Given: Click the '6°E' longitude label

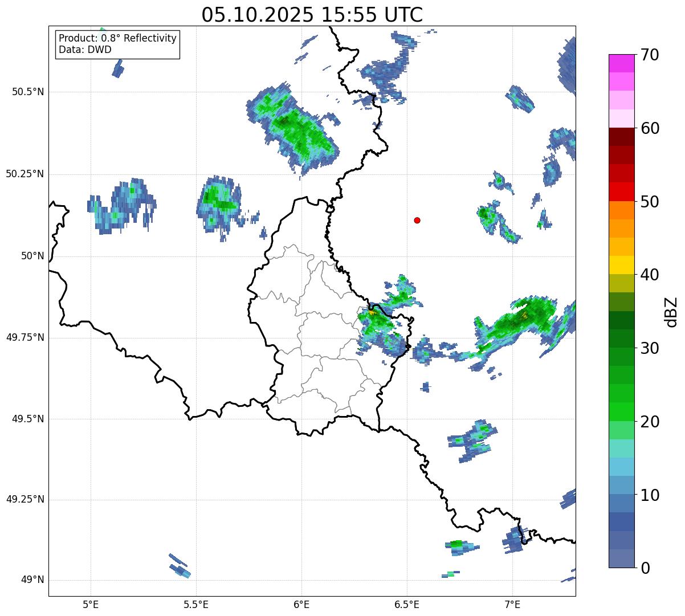Looking at the screenshot, I should [301, 604].
